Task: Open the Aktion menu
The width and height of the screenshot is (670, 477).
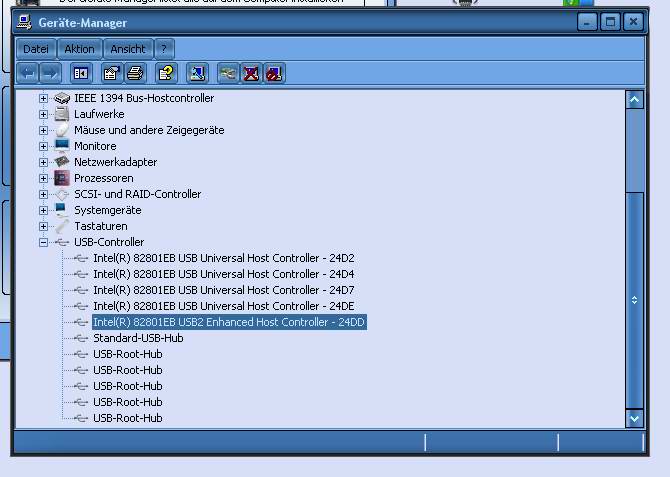Action: pyautogui.click(x=79, y=49)
